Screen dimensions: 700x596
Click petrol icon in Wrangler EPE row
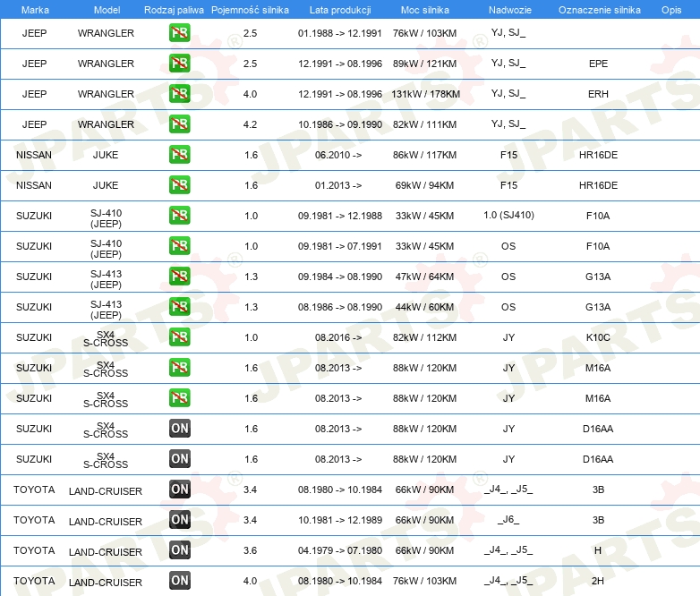click(x=179, y=64)
